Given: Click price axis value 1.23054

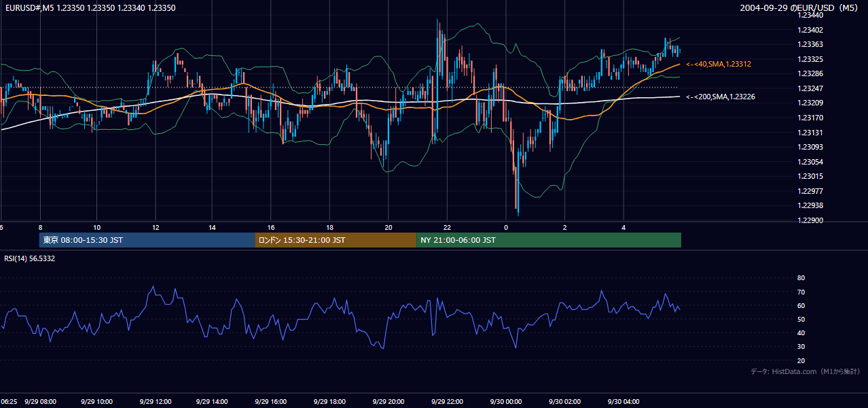Looking at the screenshot, I should point(810,162).
